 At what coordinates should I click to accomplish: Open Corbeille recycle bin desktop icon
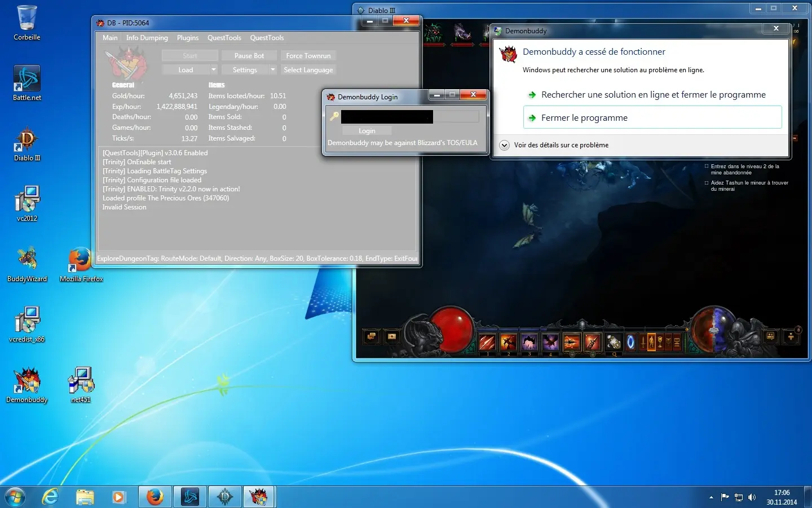(27, 23)
